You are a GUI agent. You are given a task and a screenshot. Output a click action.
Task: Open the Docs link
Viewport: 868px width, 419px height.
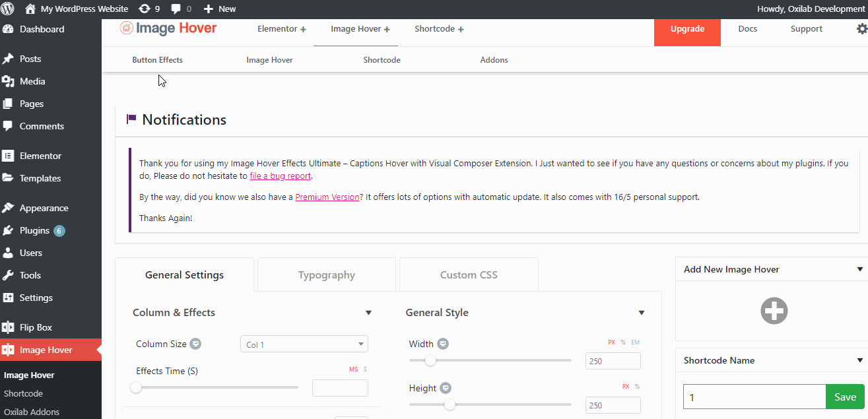748,29
